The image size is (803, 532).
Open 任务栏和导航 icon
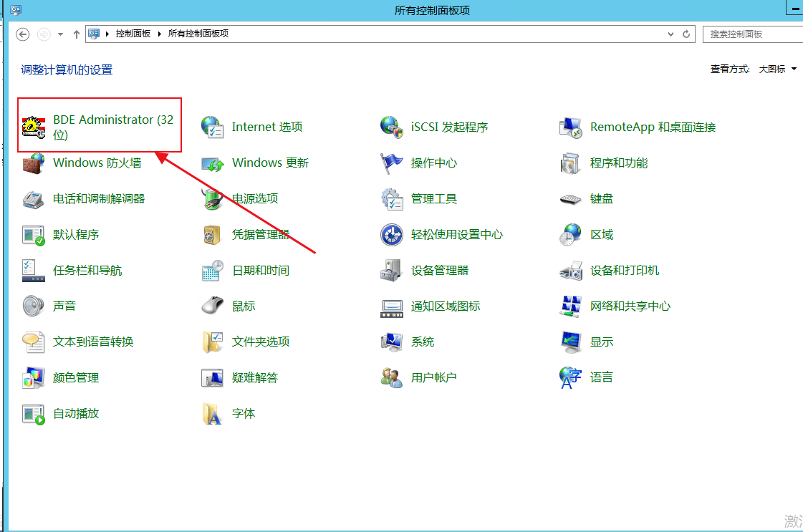tap(33, 271)
